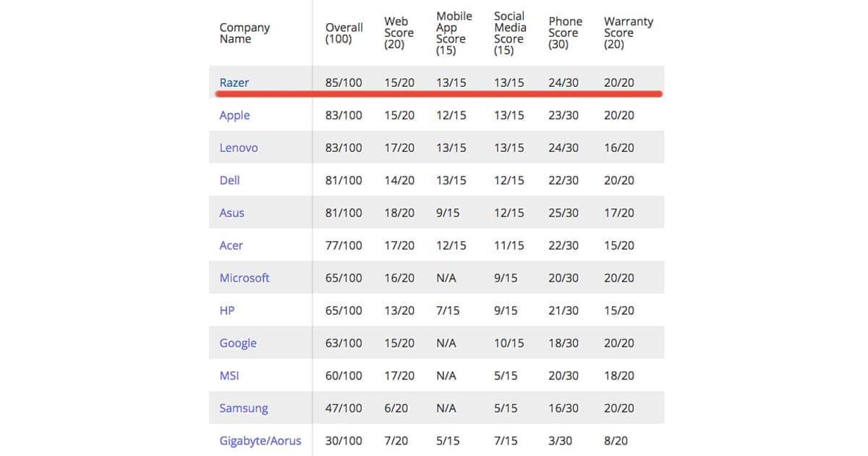Open the Google company link

(x=238, y=343)
